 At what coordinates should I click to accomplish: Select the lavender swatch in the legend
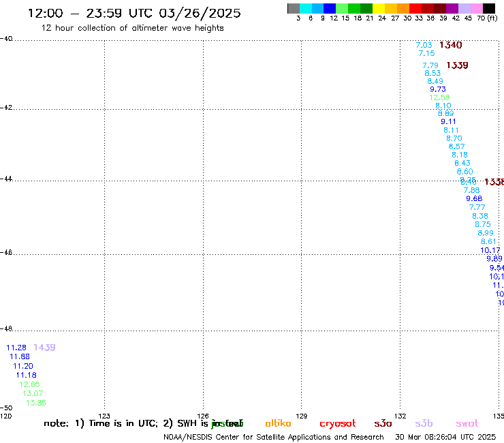[464, 8]
